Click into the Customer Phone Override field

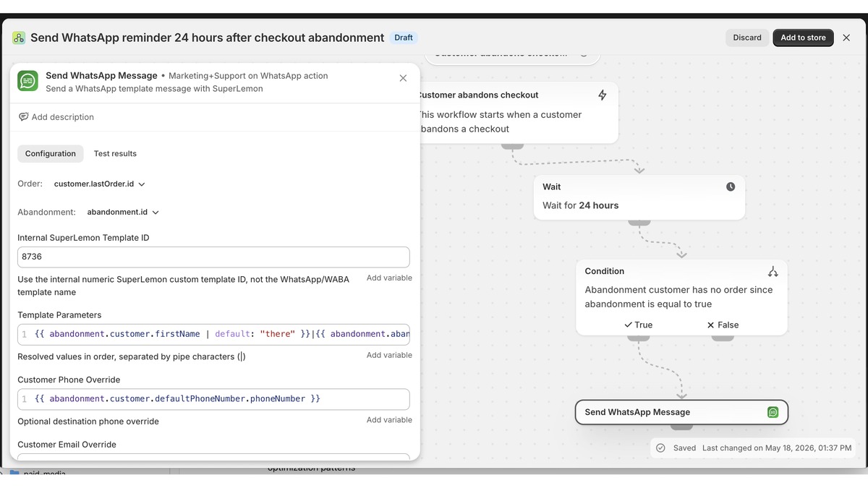click(213, 398)
